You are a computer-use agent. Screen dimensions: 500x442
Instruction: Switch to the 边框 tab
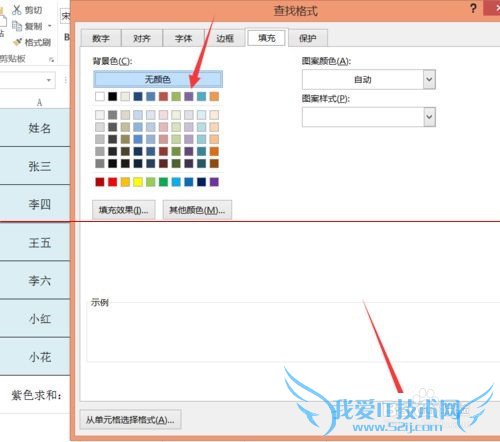[x=225, y=38]
